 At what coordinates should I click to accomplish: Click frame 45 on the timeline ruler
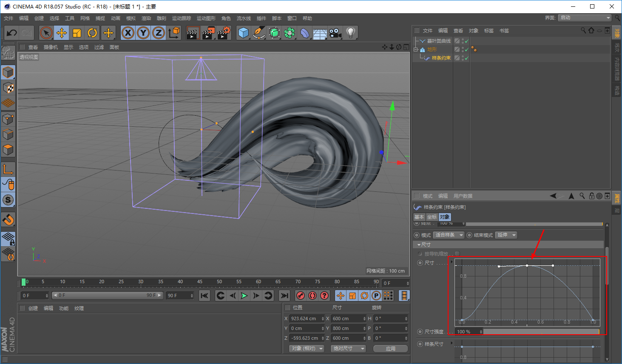pyautogui.click(x=200, y=282)
